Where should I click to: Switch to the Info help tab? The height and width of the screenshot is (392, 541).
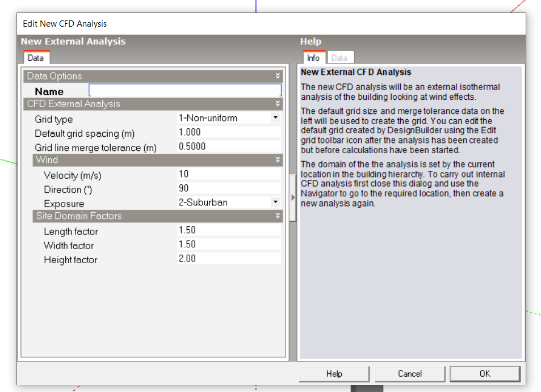[313, 57]
